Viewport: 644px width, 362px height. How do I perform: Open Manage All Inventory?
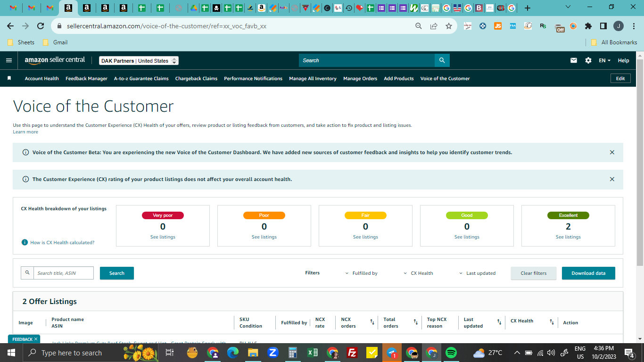(313, 78)
